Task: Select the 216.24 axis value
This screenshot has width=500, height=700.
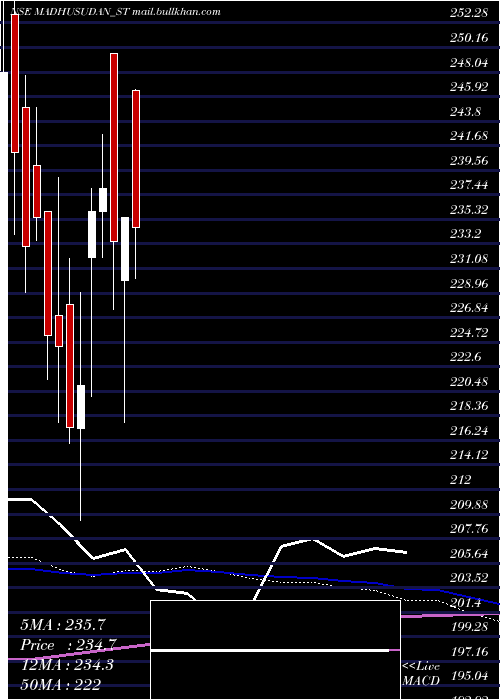Action: (469, 431)
